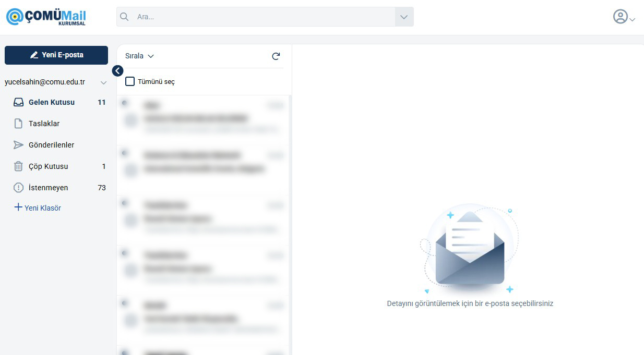Viewport: 644px width, 355px height.
Task: Open the Gelen Kutusu folder
Action: tap(52, 102)
